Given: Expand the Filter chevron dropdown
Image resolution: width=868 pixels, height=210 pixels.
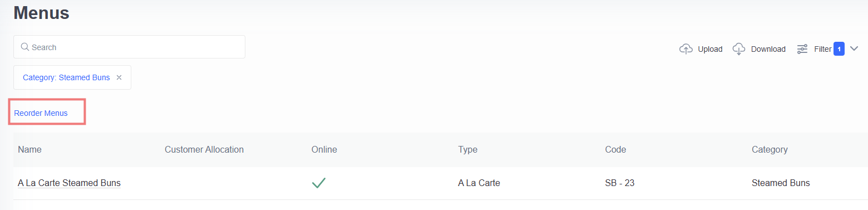Looking at the screenshot, I should 855,49.
